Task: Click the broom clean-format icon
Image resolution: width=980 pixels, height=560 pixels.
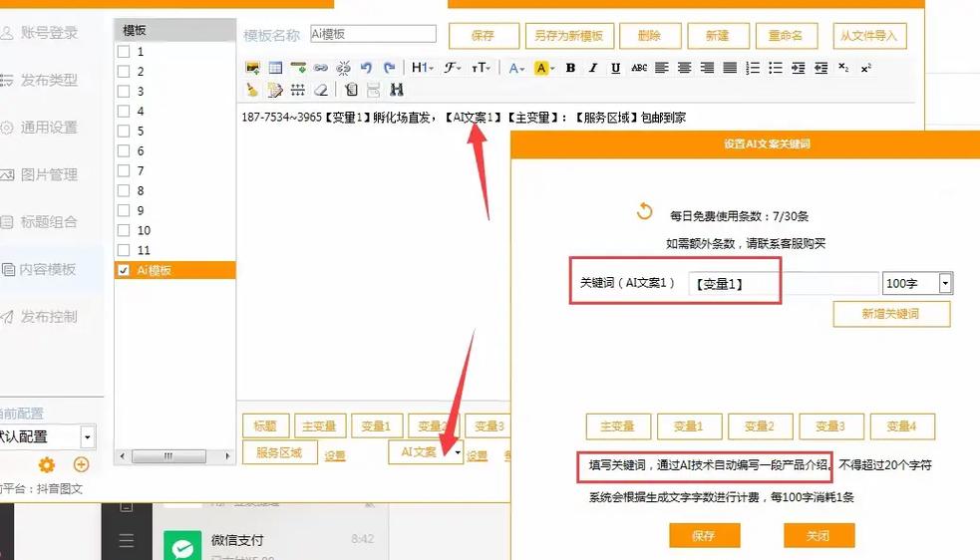Action: 252,90
